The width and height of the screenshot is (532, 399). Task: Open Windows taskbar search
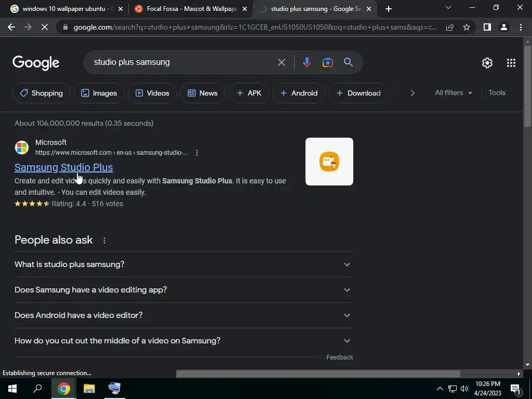coord(37,389)
